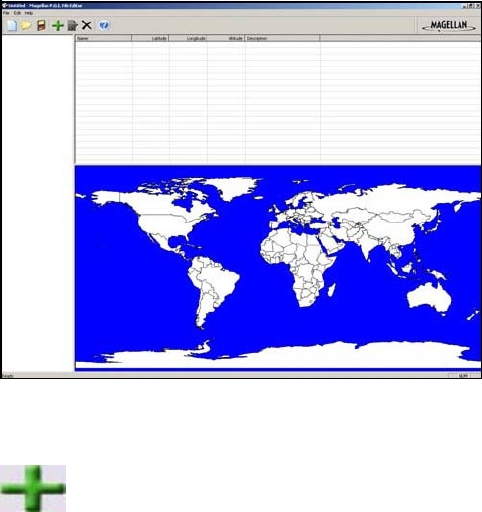482x512 pixels.
Task: Click the Magellan logo
Action: click(x=449, y=26)
